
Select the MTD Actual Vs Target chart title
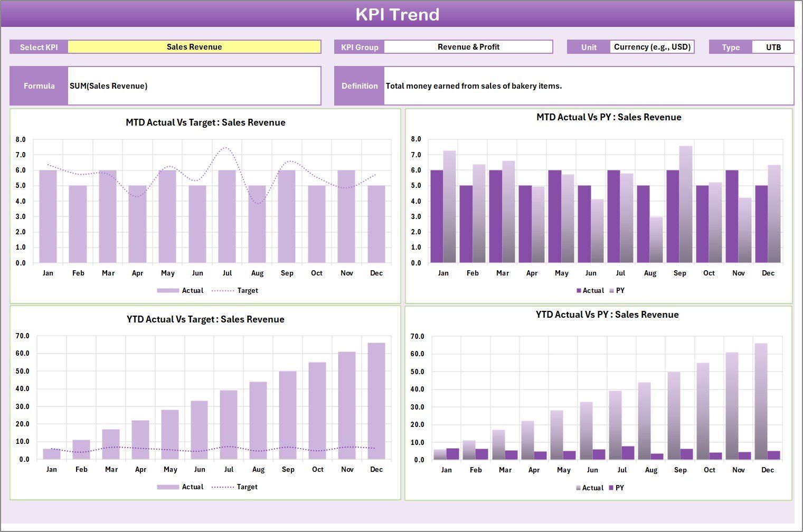[205, 122]
